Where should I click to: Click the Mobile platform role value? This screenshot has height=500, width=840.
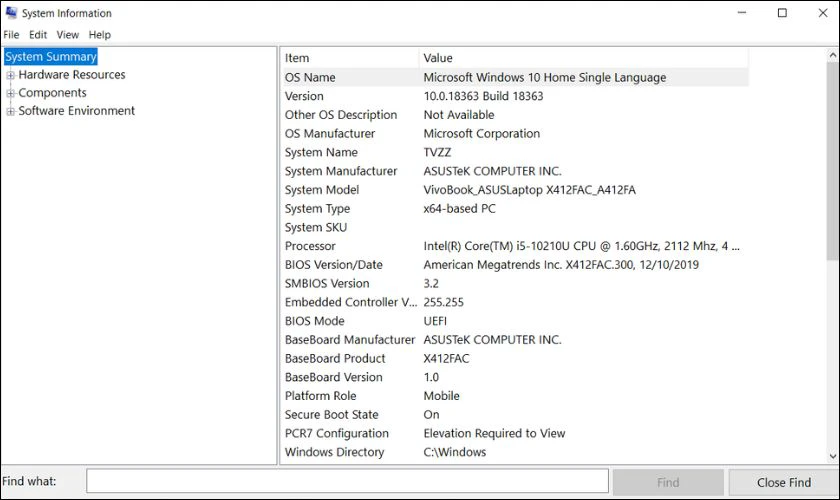441,396
